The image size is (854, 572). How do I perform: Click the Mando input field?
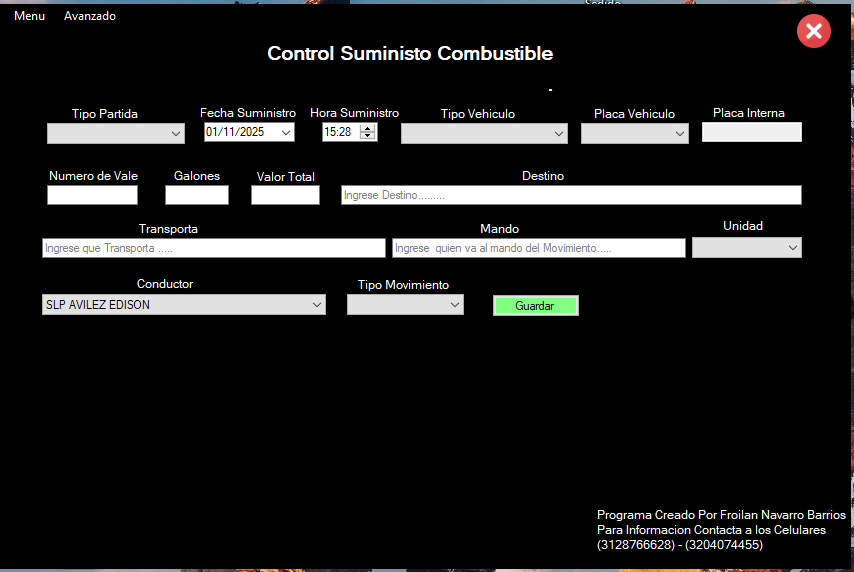pyautogui.click(x=538, y=248)
